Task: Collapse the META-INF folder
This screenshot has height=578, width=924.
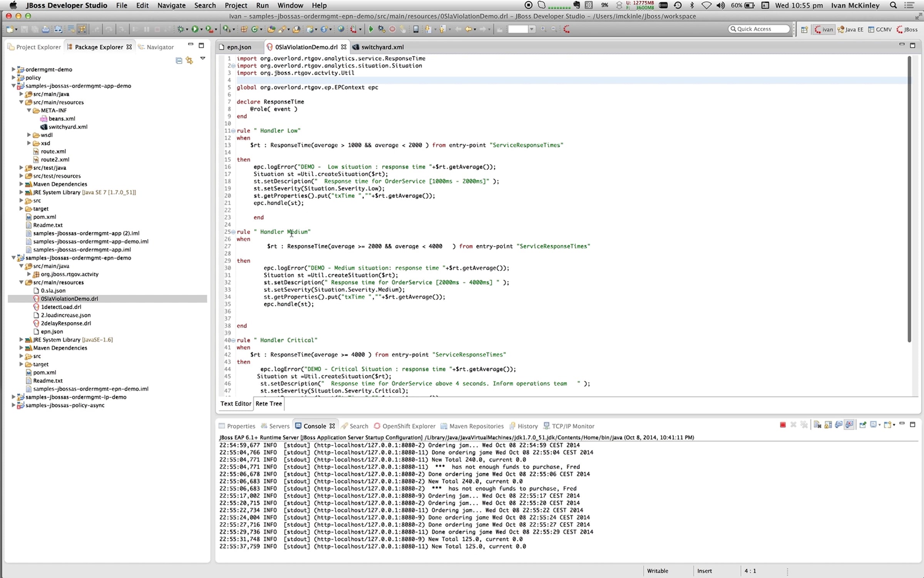Action: [29, 110]
